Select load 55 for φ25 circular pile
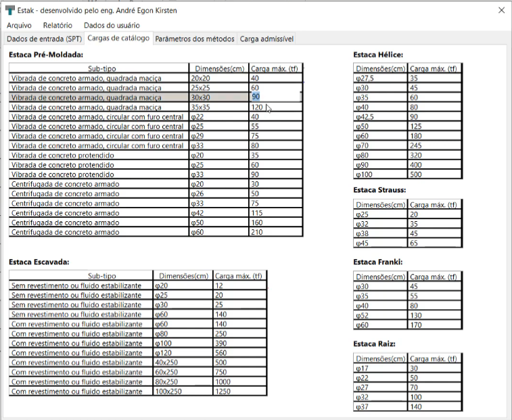This screenshot has height=420, width=512. tap(275, 126)
